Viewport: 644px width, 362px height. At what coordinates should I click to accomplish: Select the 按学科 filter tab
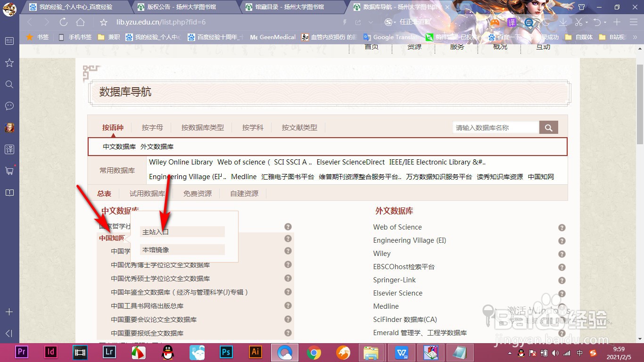point(253,127)
